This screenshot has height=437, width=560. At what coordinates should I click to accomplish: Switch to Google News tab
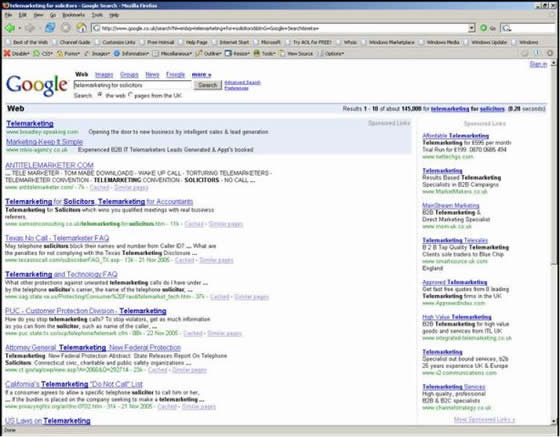(x=152, y=75)
